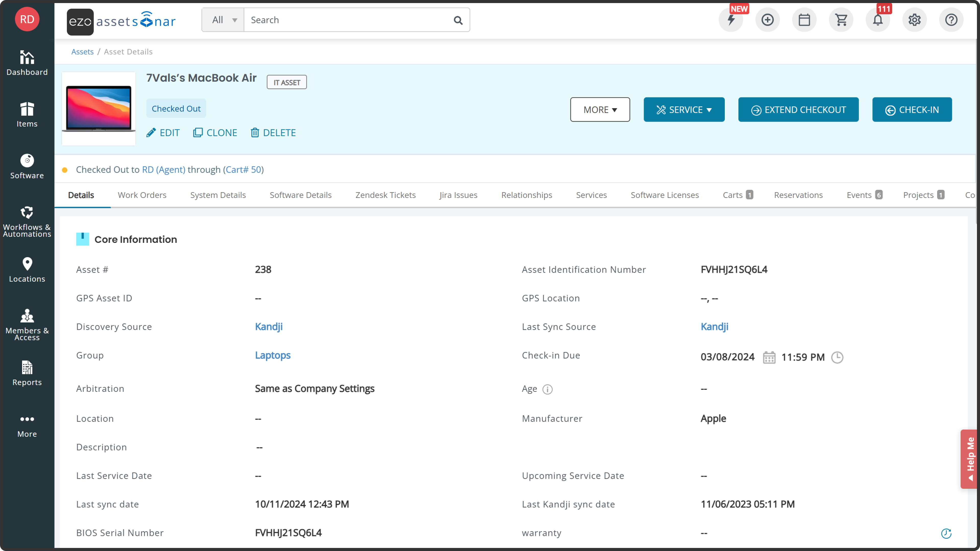Viewport: 980px width, 551px height.
Task: Open the shopping cart icon
Action: coord(841,20)
